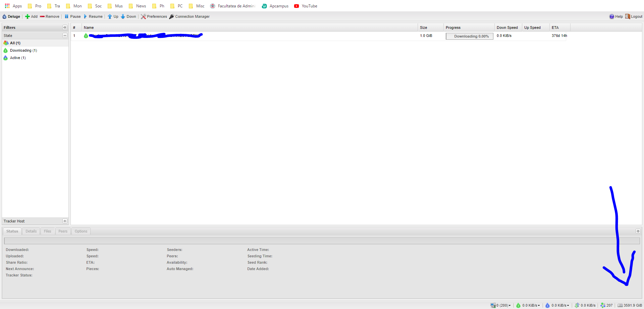Viewport: 644px width, 309px height.
Task: Move torrent up the queue with Up
Action: [x=113, y=16]
